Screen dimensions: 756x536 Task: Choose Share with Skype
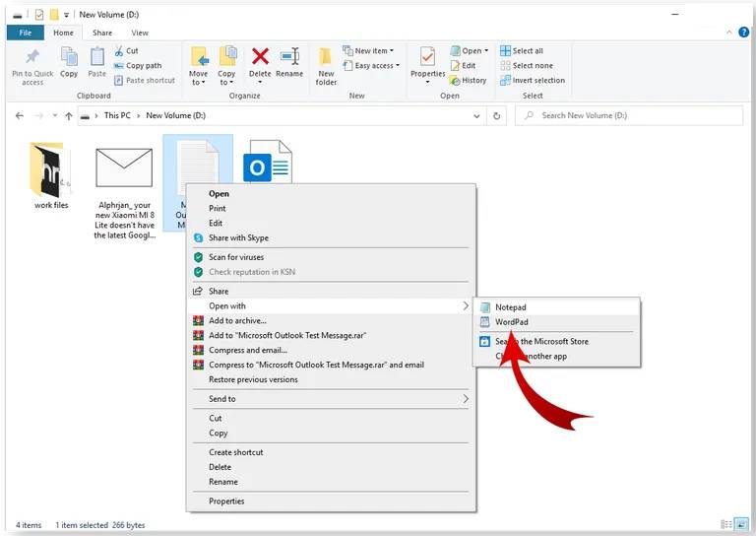331,237
